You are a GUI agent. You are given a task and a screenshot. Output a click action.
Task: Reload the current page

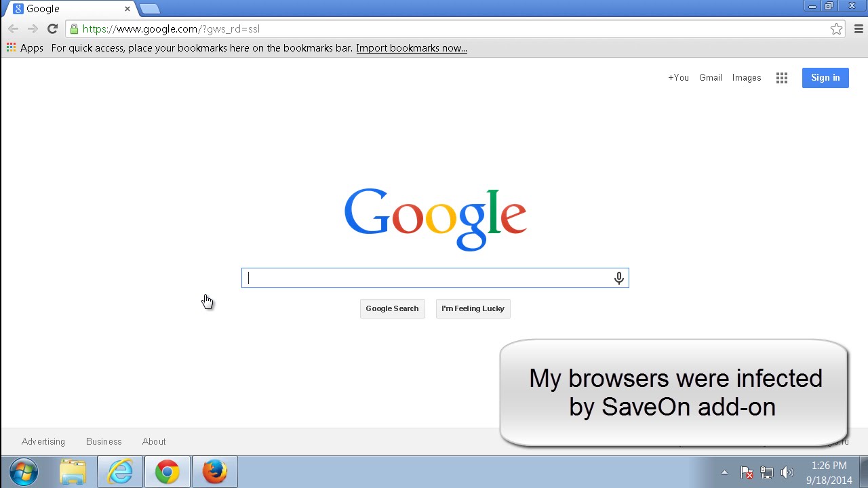click(52, 29)
